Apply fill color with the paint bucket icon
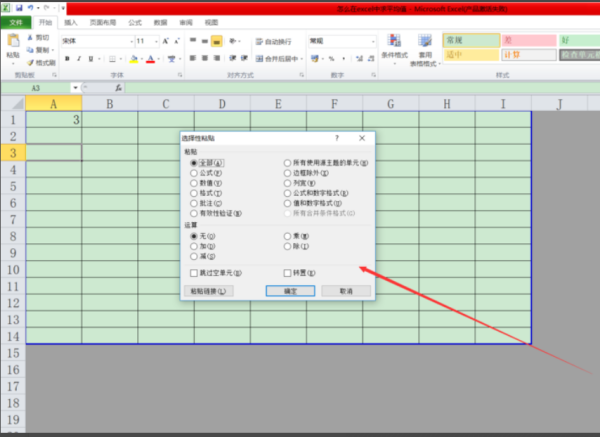600x437 pixels. tap(134, 59)
